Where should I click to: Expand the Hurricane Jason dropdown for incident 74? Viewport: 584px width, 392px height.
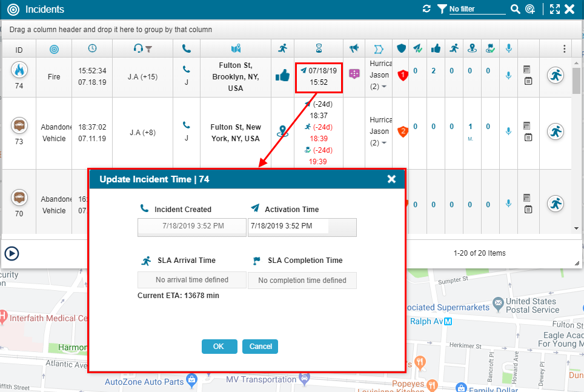pyautogui.click(x=383, y=87)
